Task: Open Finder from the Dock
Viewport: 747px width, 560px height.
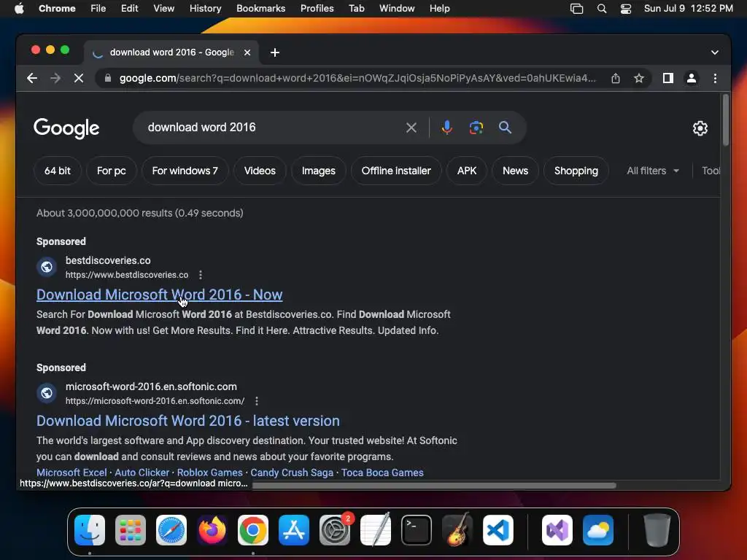Action: click(90, 530)
